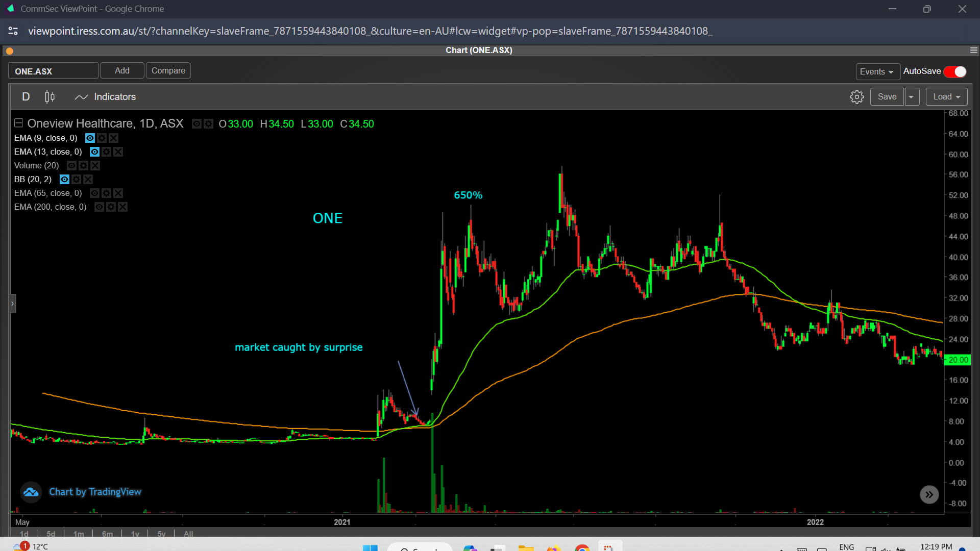Show the EMA (200, close, 0) indicator

click(x=99, y=207)
